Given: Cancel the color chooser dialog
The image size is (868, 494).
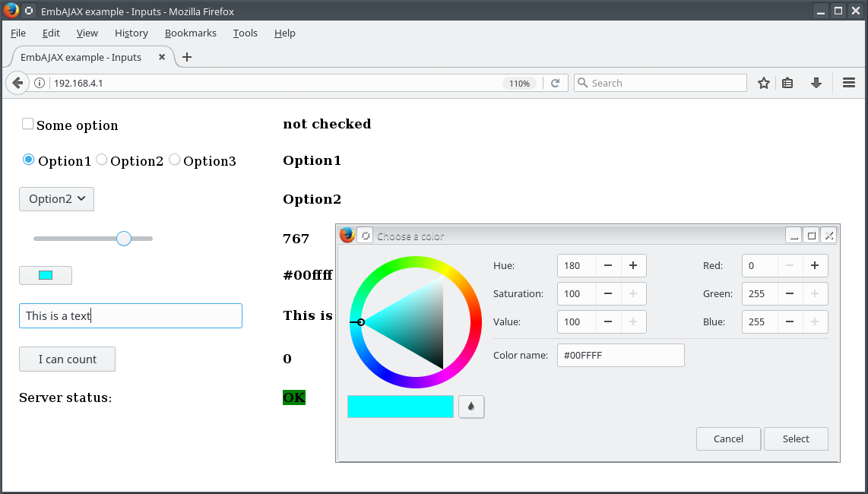Looking at the screenshot, I should tap(727, 439).
